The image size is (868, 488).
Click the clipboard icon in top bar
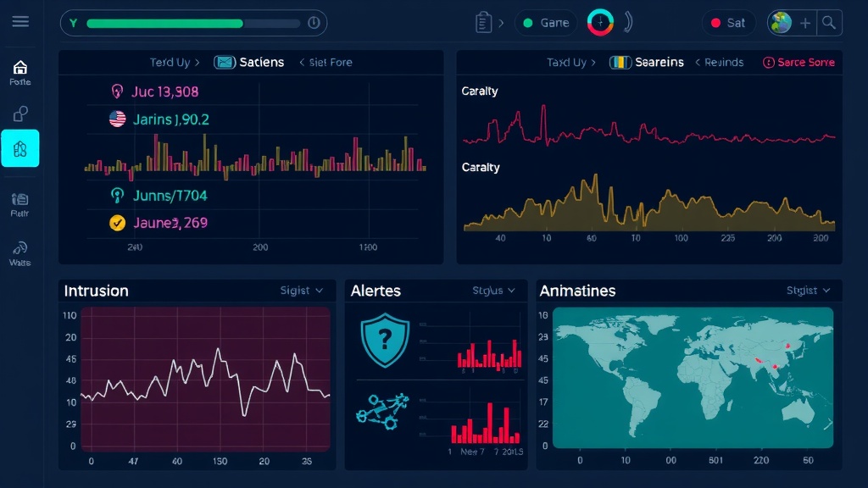(x=484, y=23)
